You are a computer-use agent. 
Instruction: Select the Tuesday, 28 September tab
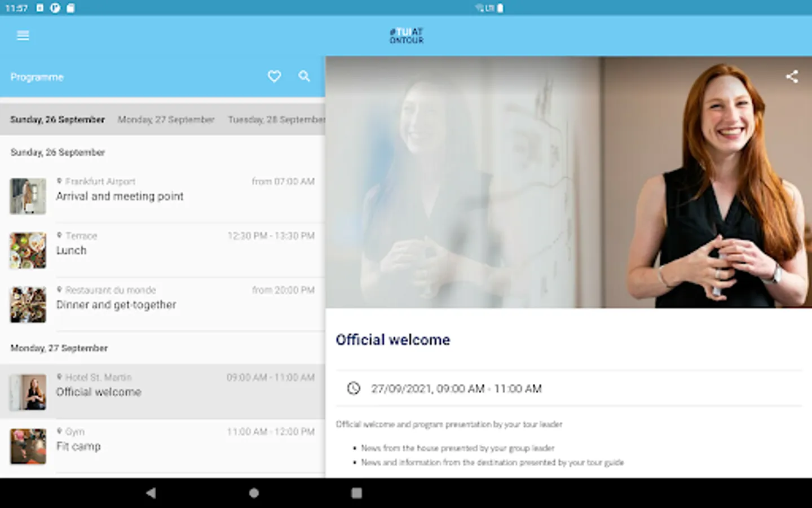[x=276, y=119]
